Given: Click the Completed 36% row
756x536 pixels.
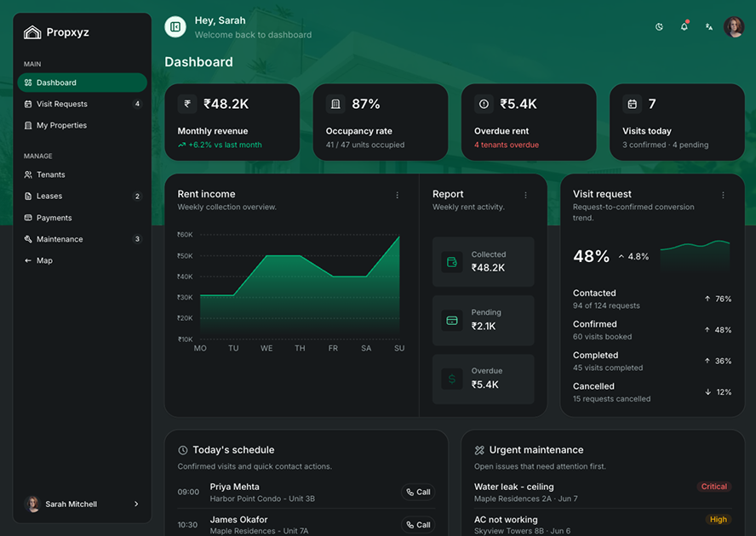Looking at the screenshot, I should pos(652,361).
